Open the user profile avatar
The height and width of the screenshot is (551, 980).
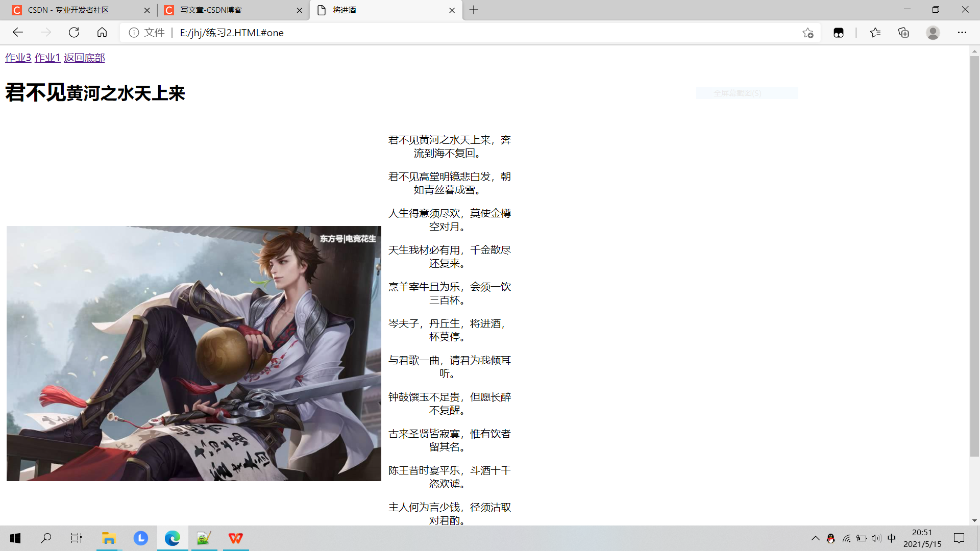coord(933,33)
